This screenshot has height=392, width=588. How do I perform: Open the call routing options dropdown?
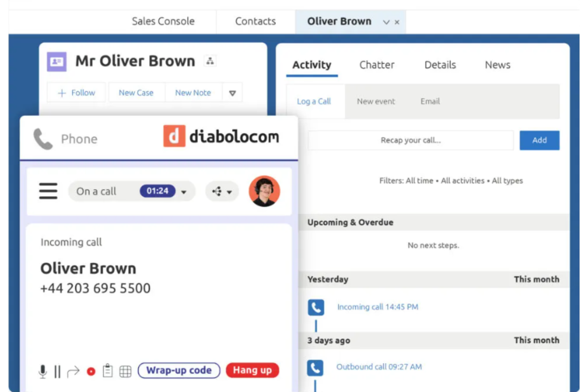[228, 191]
